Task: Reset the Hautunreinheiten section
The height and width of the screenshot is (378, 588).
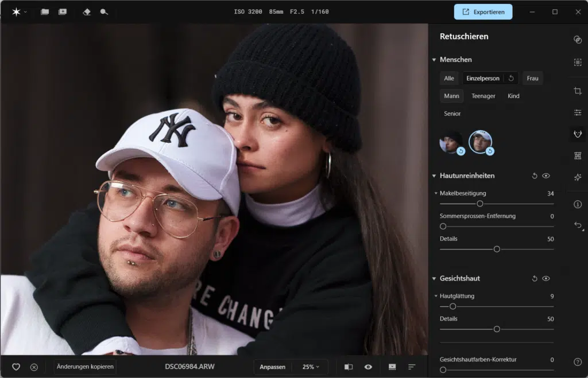Action: [535, 176]
